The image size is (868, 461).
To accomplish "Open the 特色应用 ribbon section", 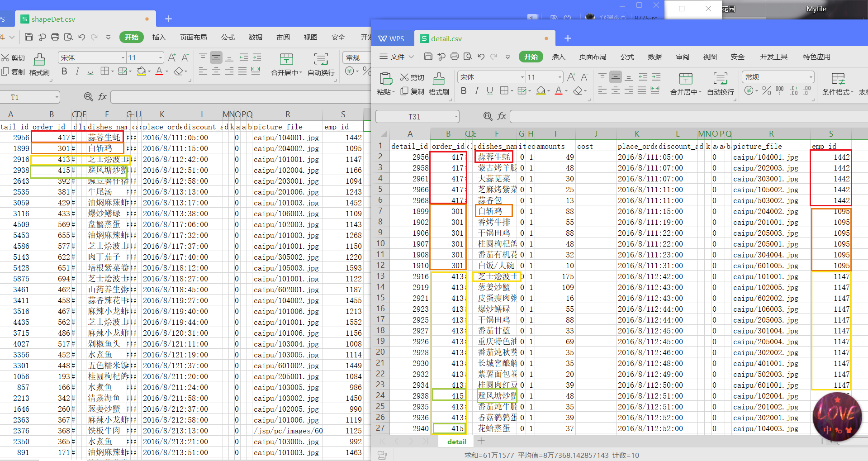I will tap(816, 57).
